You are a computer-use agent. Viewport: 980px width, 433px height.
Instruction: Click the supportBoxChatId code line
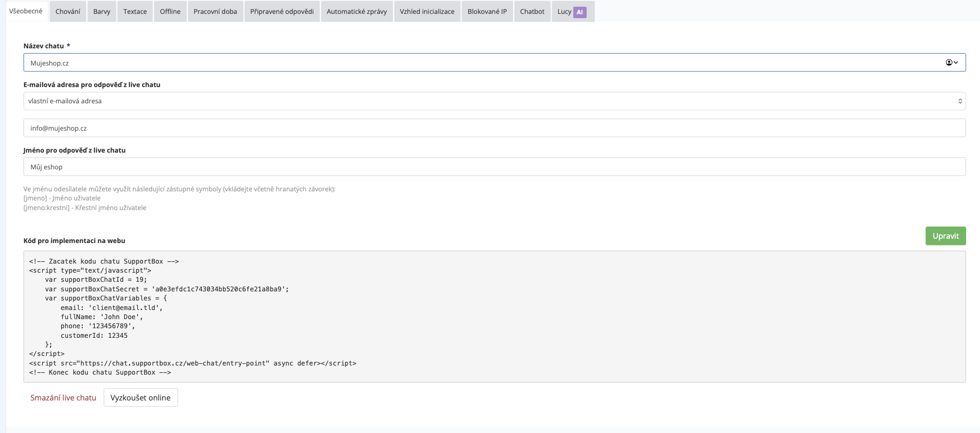click(x=96, y=279)
